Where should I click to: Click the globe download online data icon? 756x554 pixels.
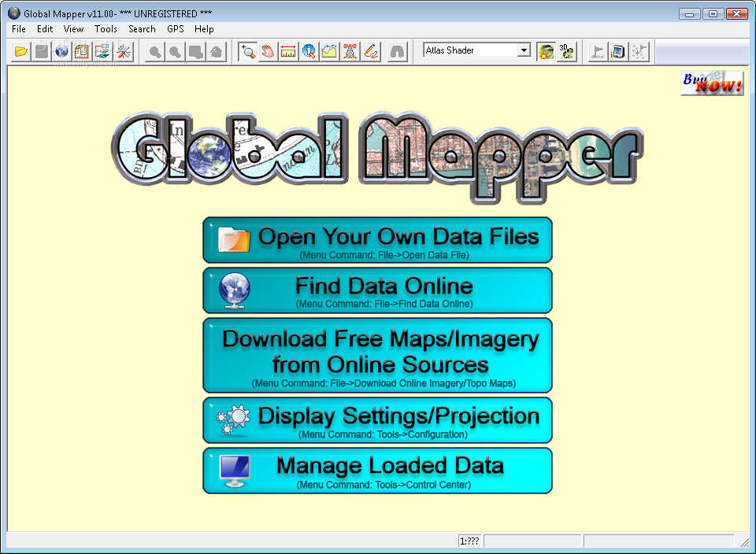[62, 52]
